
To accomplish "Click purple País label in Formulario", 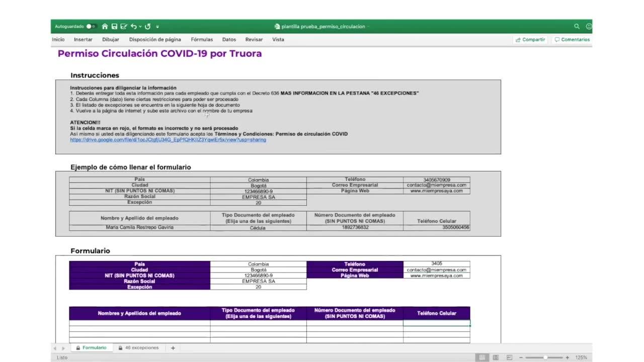I will tap(139, 264).
